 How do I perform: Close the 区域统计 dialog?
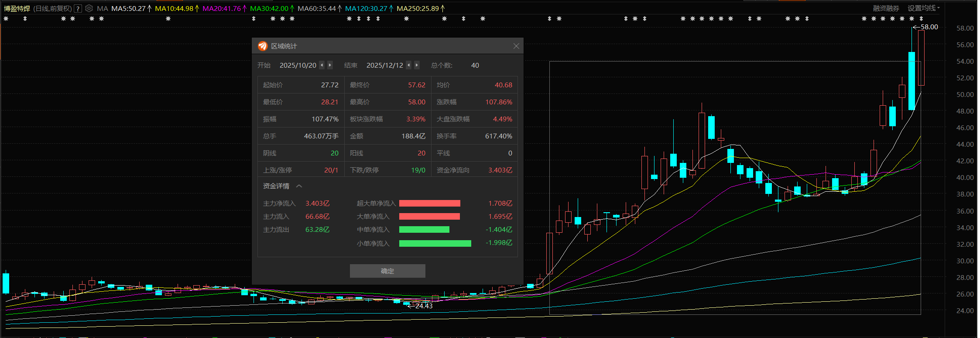click(x=516, y=46)
